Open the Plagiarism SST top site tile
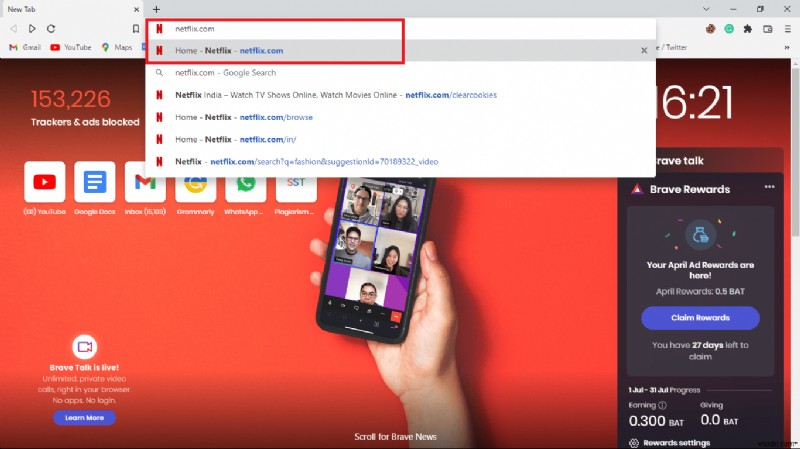 [x=296, y=189]
